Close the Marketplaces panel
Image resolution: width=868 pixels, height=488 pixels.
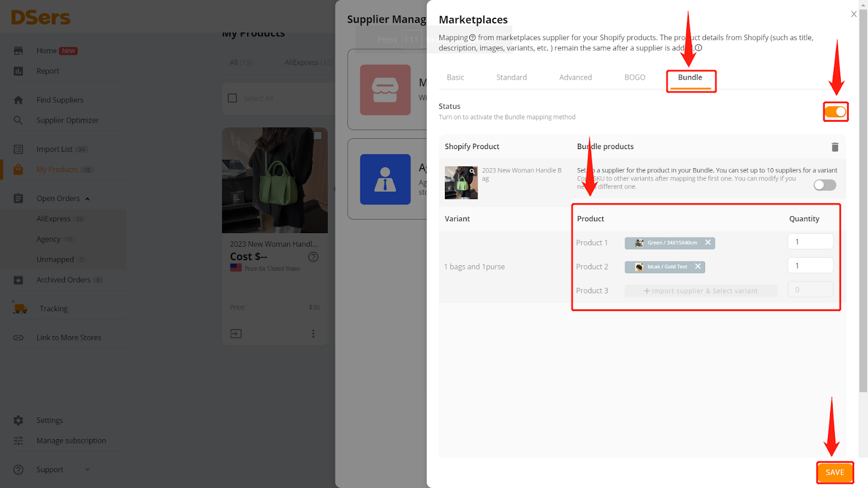(x=854, y=14)
